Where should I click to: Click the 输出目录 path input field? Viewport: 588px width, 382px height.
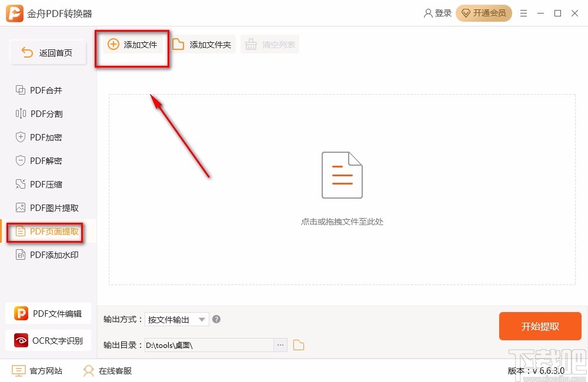point(212,345)
